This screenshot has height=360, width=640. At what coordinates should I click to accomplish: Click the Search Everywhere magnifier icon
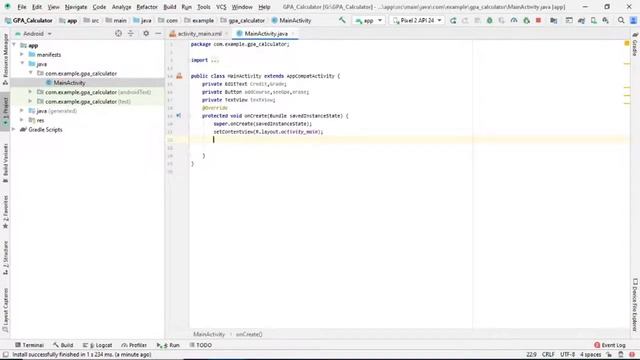pyautogui.click(x=621, y=20)
